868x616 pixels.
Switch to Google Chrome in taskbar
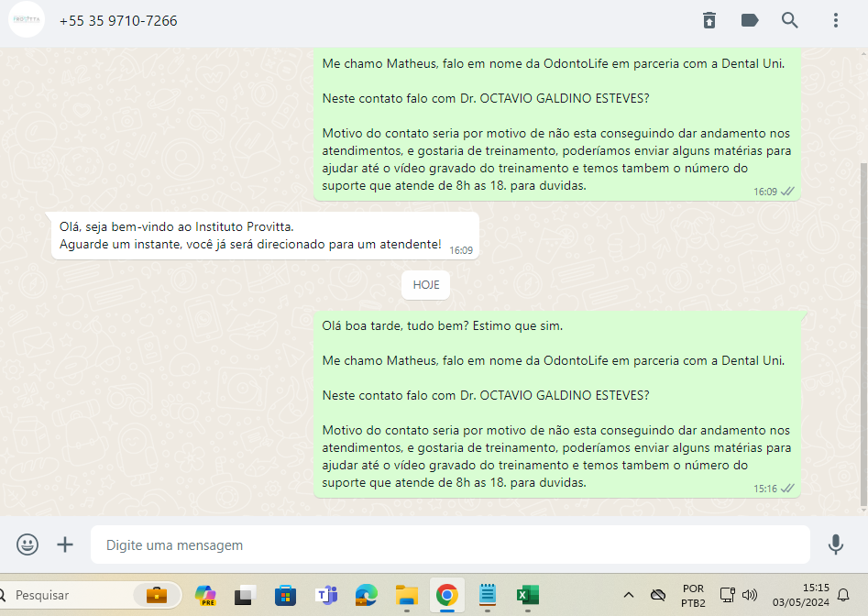point(446,595)
